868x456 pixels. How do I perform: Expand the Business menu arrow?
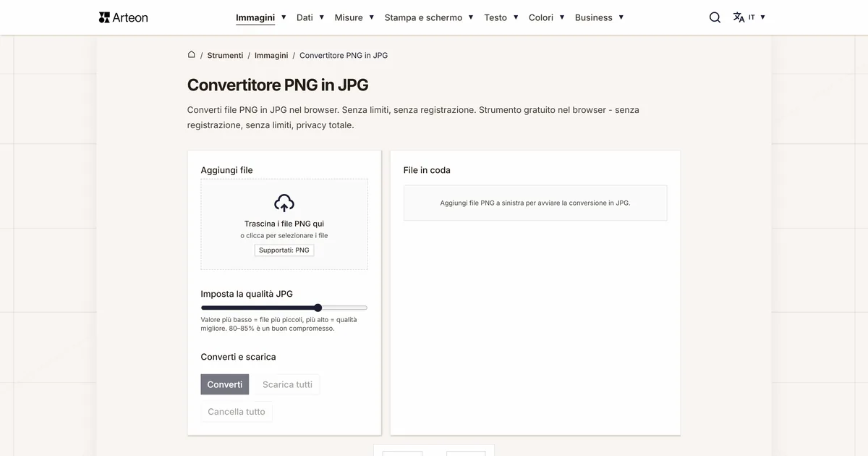pos(621,17)
